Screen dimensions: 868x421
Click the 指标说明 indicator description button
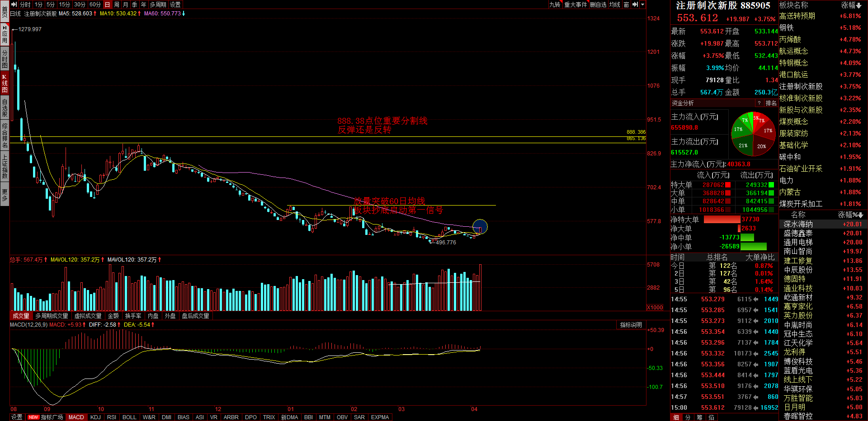point(631,325)
